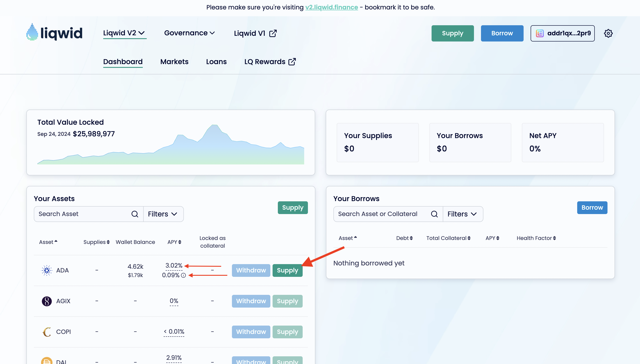The image size is (640, 364).
Task: Sort Your Borrows by Total Collateral
Action: click(x=448, y=238)
